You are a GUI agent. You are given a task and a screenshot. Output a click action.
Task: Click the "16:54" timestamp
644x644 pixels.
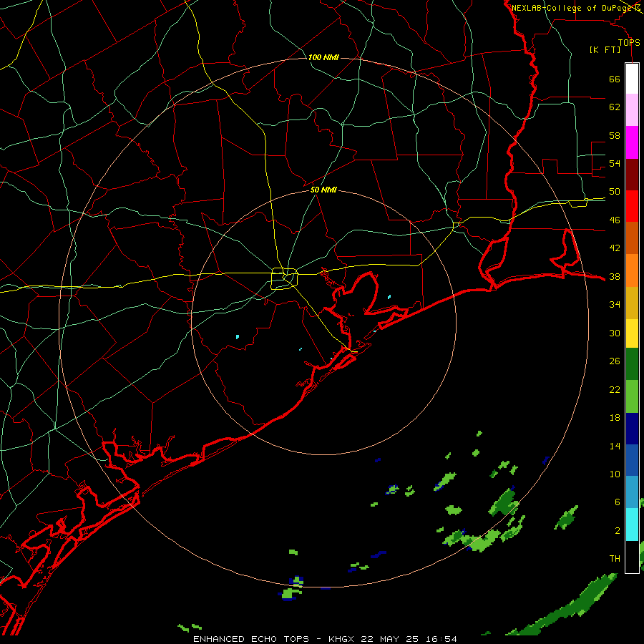tap(441, 639)
